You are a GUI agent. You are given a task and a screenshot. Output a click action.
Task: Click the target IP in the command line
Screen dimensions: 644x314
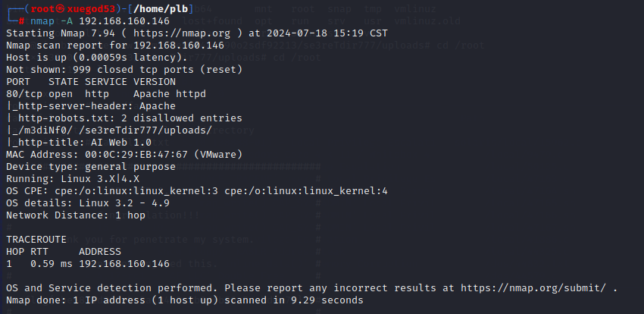124,21
